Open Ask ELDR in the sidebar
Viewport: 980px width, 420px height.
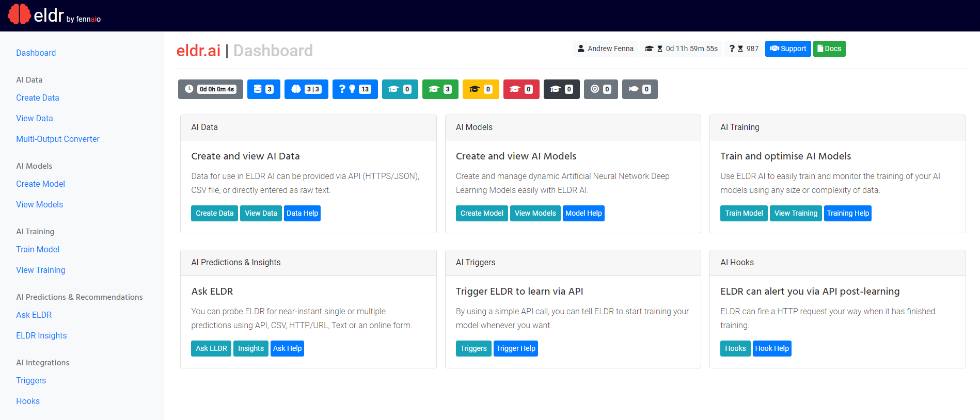[34, 315]
